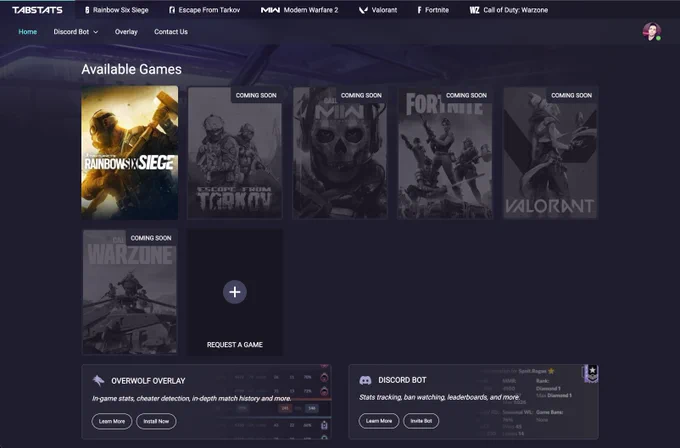Click the Coming Soon badge on Tarkov card

[x=256, y=95]
